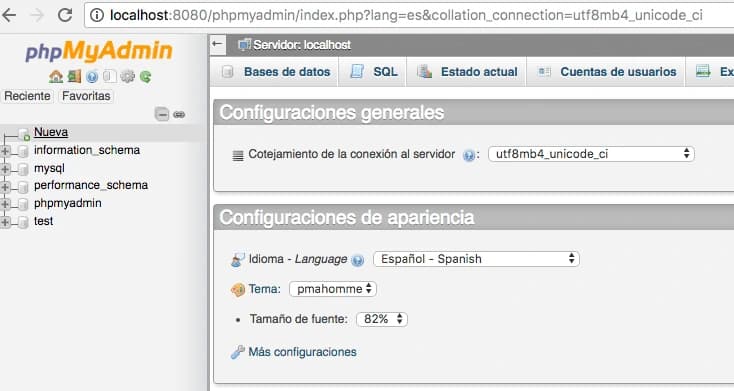The image size is (734, 391).
Task: Expand the test database tree node
Action: [5, 221]
